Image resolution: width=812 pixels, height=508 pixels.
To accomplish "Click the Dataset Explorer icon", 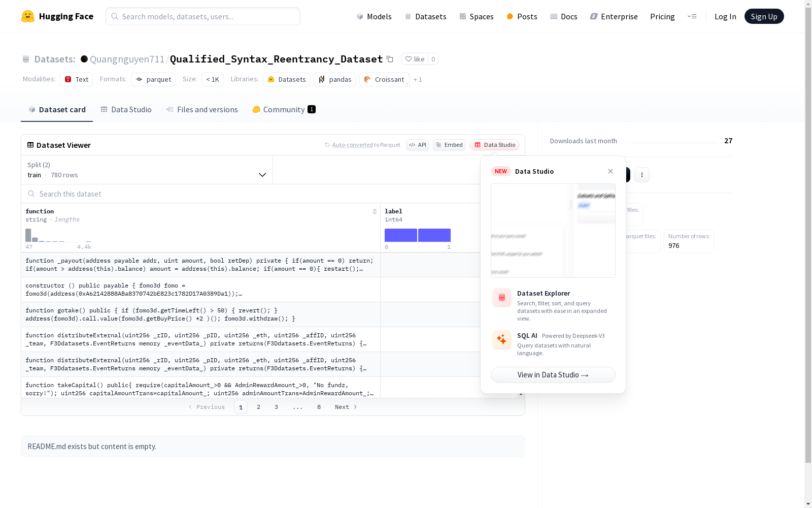I will [x=502, y=298].
